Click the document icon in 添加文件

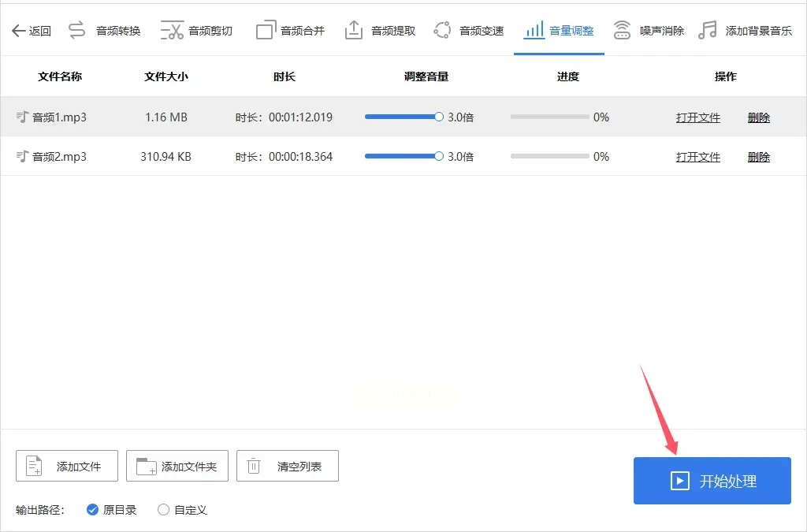34,466
